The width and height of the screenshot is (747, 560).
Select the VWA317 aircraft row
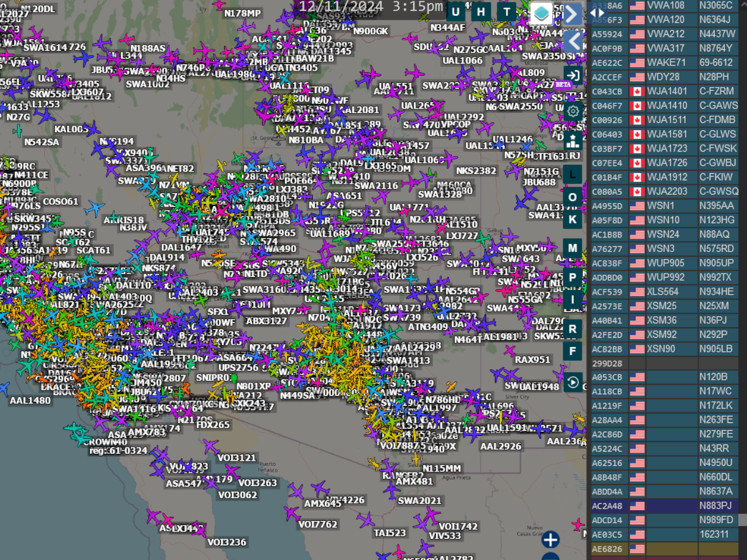click(x=664, y=48)
